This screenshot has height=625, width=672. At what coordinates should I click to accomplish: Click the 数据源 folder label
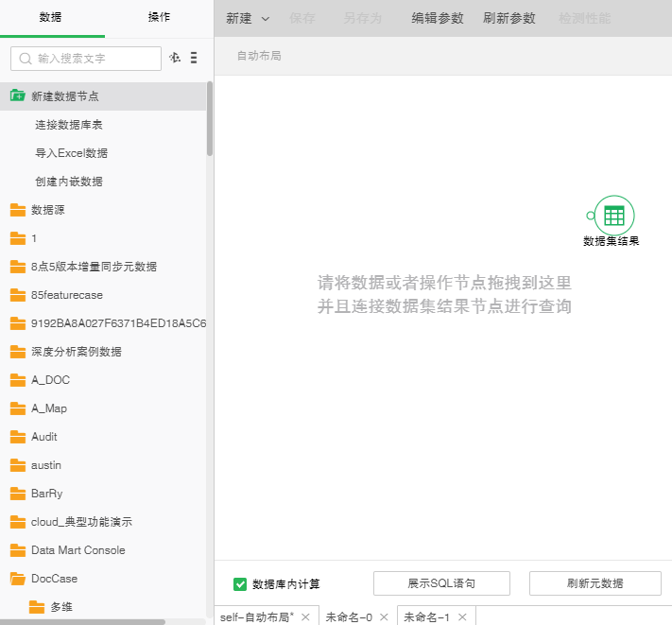47,210
